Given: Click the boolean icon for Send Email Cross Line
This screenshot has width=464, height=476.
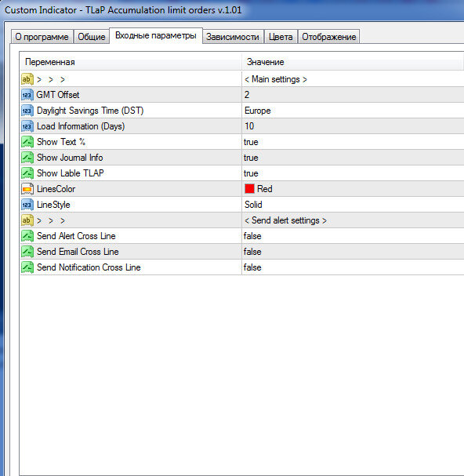Looking at the screenshot, I should pos(27,252).
